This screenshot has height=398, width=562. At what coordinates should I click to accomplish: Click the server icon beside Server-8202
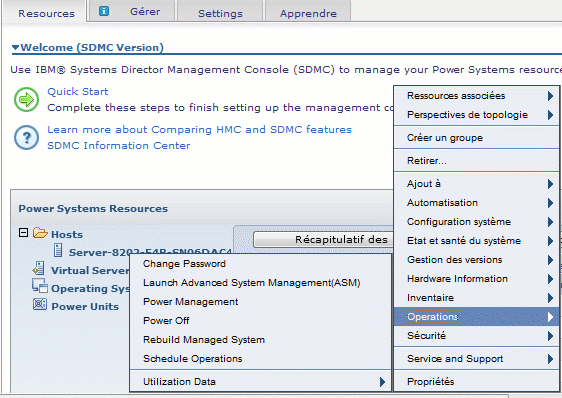(58, 250)
